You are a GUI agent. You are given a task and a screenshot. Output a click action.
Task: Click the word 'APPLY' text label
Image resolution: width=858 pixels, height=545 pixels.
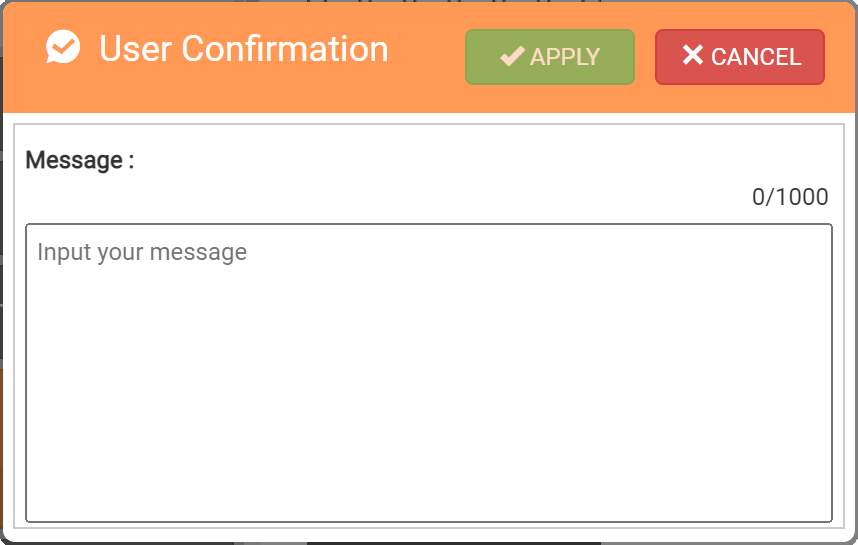click(565, 58)
